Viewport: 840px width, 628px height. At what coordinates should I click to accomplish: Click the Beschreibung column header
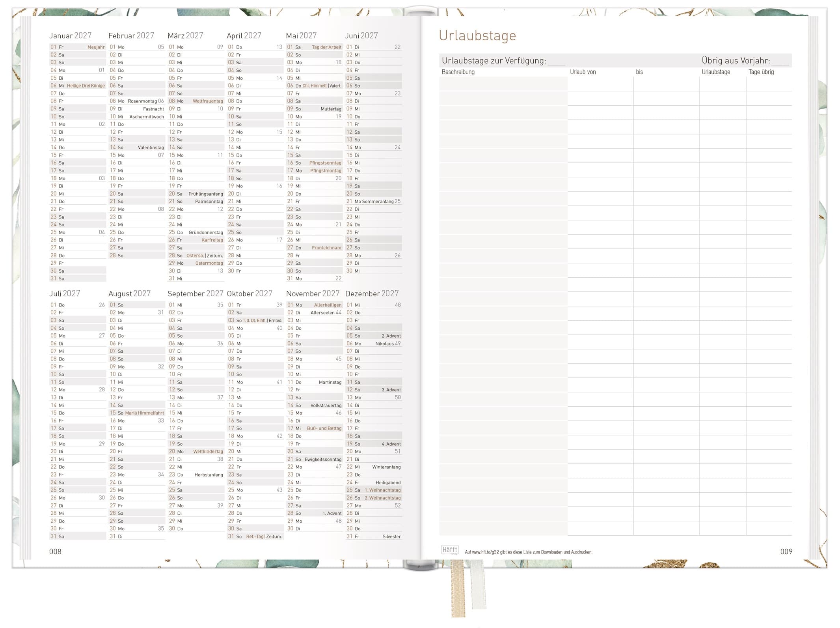(x=458, y=72)
